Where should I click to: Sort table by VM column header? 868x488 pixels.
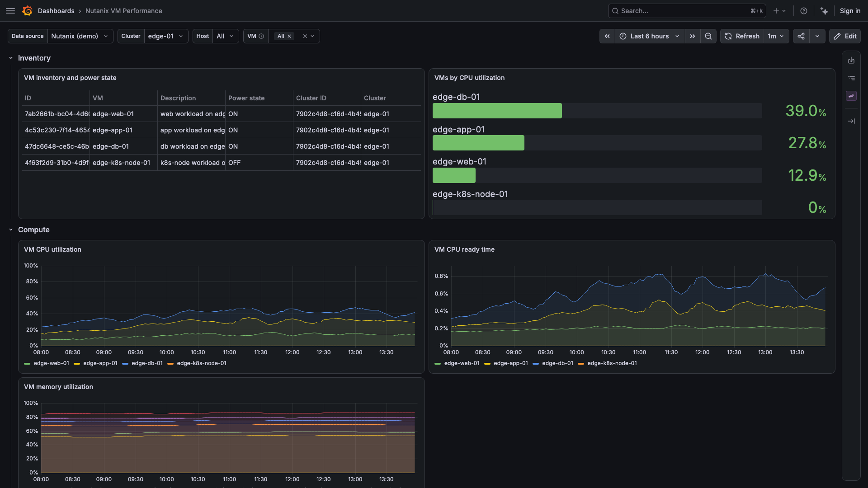pos(98,98)
